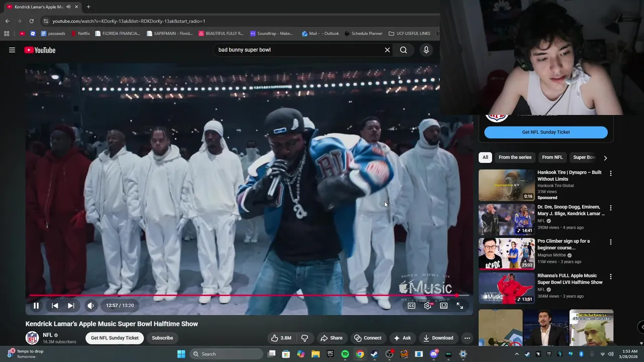Select the All filter chip
The height and width of the screenshot is (362, 644).
(x=485, y=157)
